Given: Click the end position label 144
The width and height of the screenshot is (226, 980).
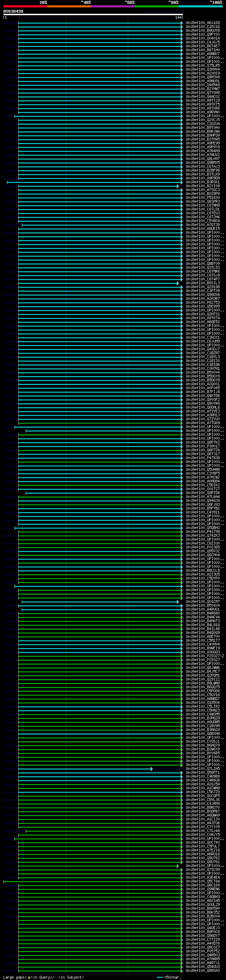Looking at the screenshot, I should click(x=178, y=18).
